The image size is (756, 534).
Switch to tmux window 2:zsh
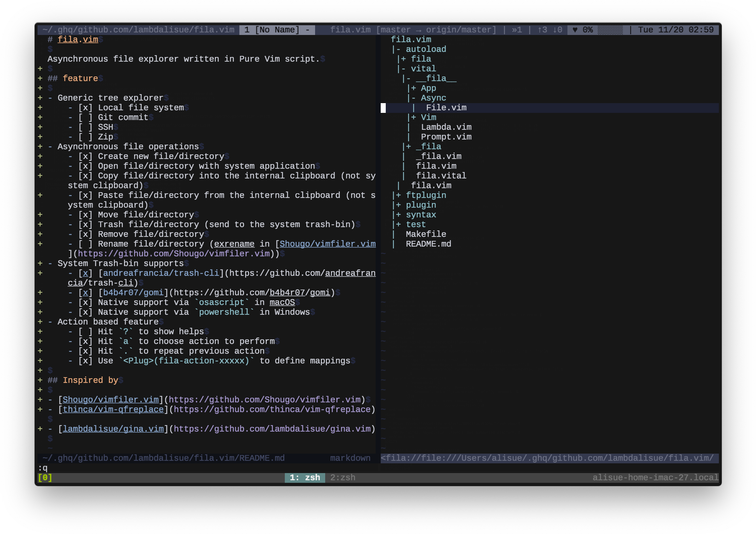(x=342, y=477)
